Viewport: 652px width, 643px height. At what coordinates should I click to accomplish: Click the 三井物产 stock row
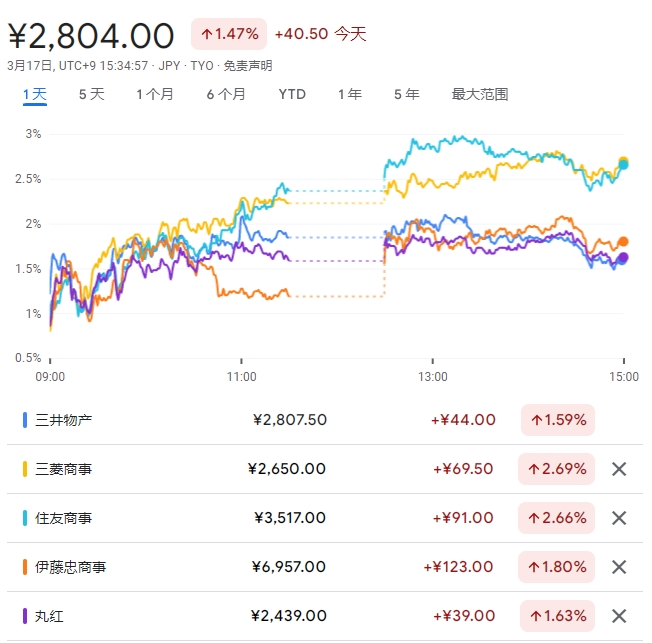(300, 420)
